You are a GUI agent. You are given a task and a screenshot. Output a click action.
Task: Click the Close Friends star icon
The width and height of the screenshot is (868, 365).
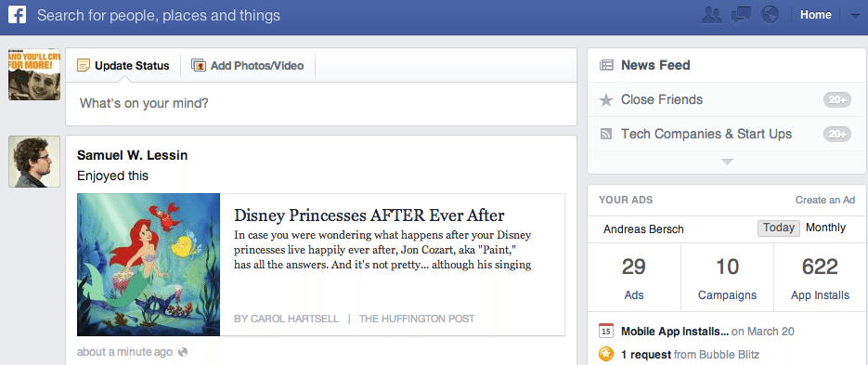point(606,100)
